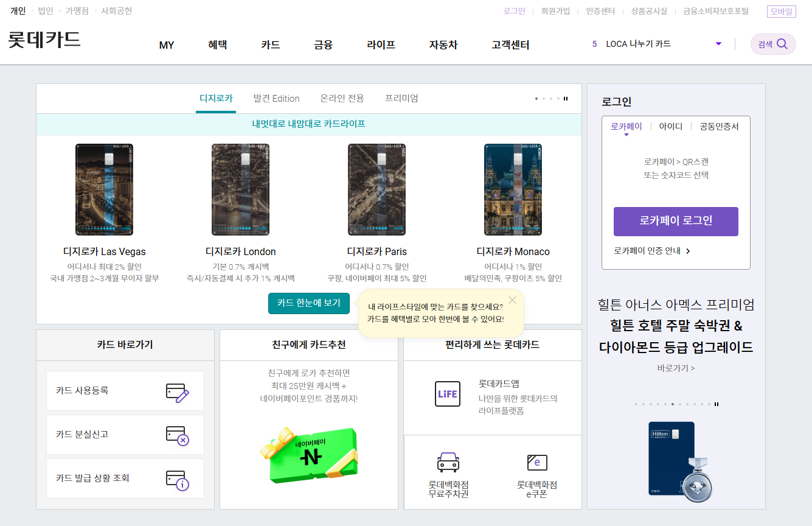Select the 사회공헌 link
812x526 pixels.
116,11
